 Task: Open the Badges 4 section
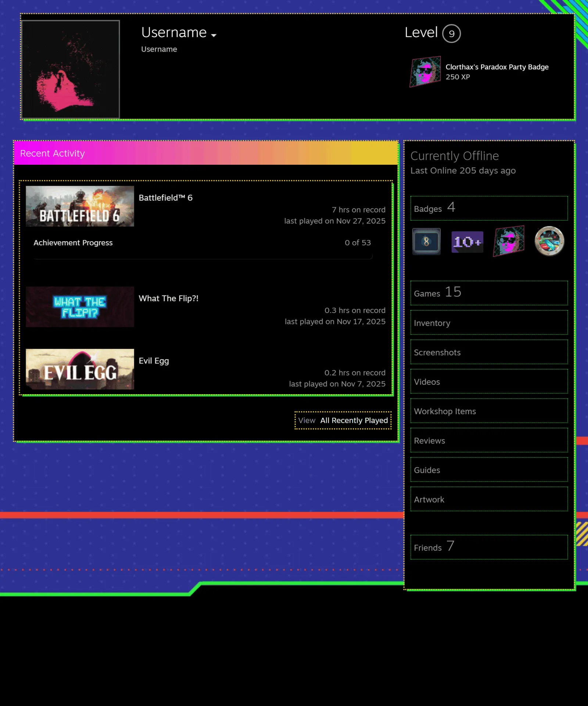(489, 208)
